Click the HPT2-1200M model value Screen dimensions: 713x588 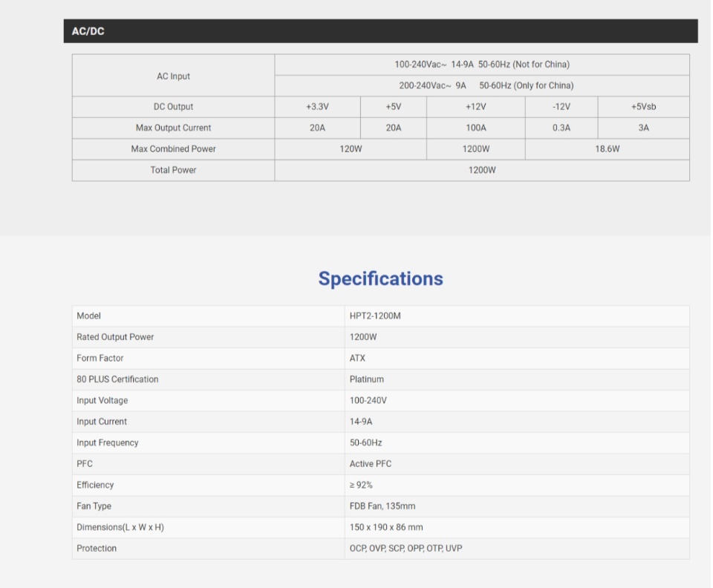point(375,316)
